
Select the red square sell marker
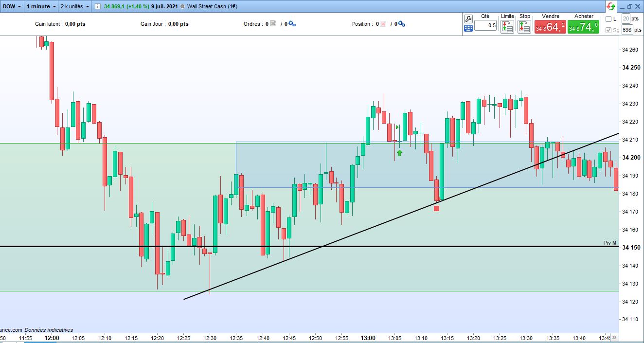click(x=436, y=208)
